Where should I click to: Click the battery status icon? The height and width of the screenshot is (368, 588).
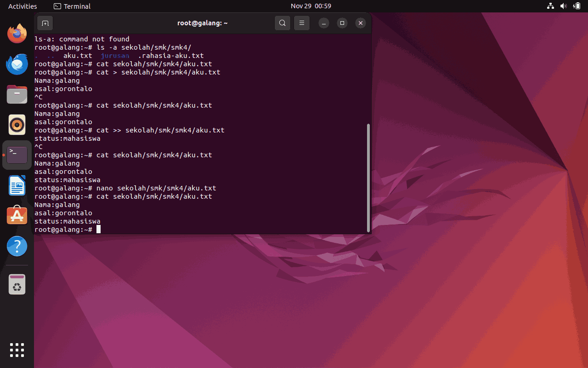[577, 6]
